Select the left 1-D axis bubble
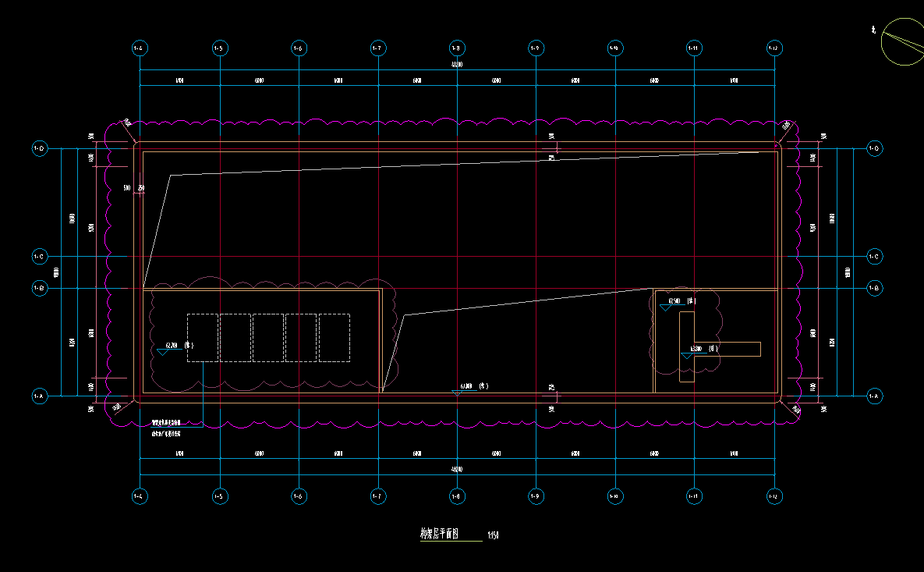 (38, 147)
